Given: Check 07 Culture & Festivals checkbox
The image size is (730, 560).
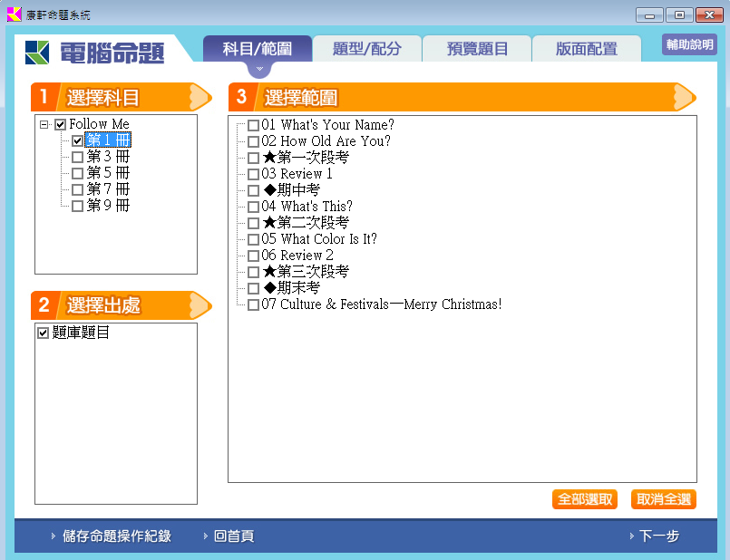Looking at the screenshot, I should coord(253,304).
